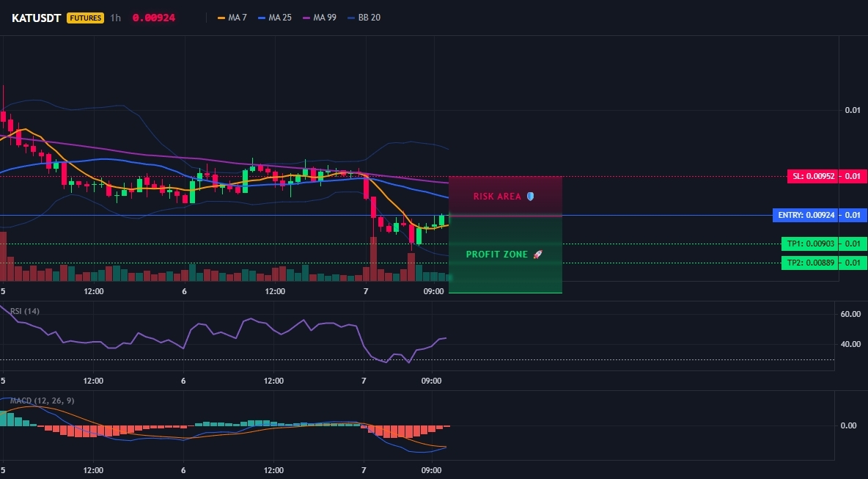This screenshot has width=868, height=479.
Task: Toggle the BB 20 legend entry
Action: tap(364, 18)
